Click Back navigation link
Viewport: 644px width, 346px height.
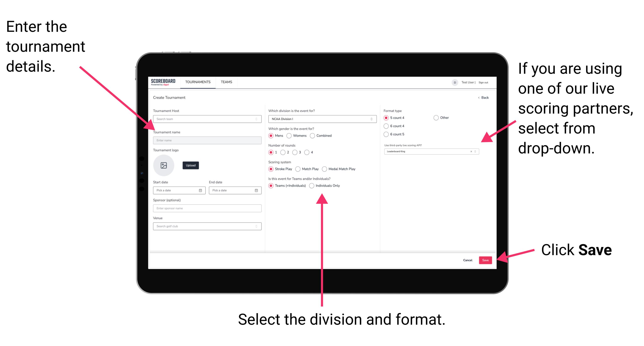[x=482, y=98]
